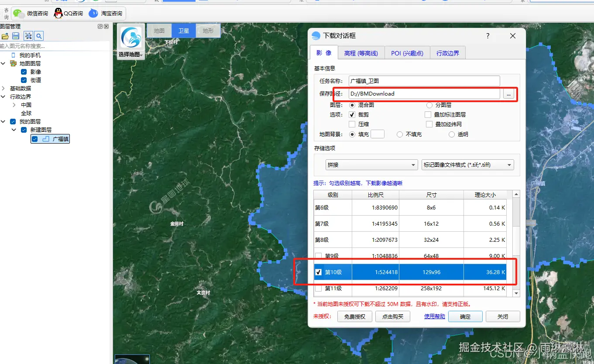Click the 免费授权 button

[354, 316]
